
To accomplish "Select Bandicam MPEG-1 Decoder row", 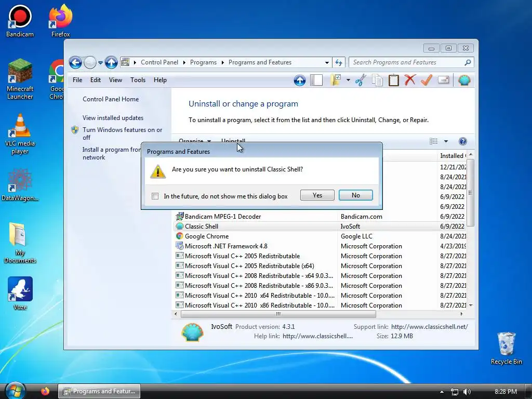I will (321, 217).
